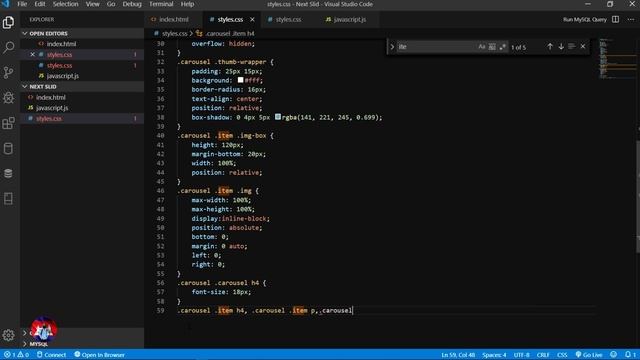The image size is (640, 360).
Task: Click the notifications bell in status bar
Action: tap(630, 355)
